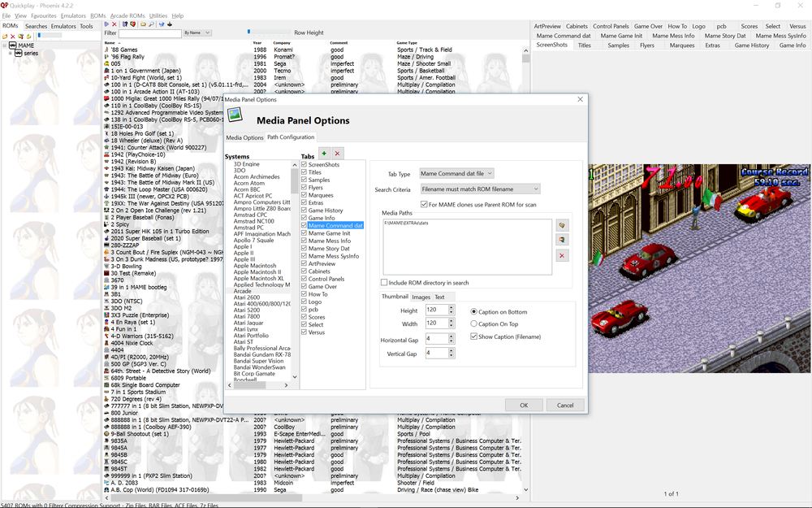Enable Include ROM directory in search
Image resolution: width=812 pixels, height=508 pixels.
click(385, 283)
